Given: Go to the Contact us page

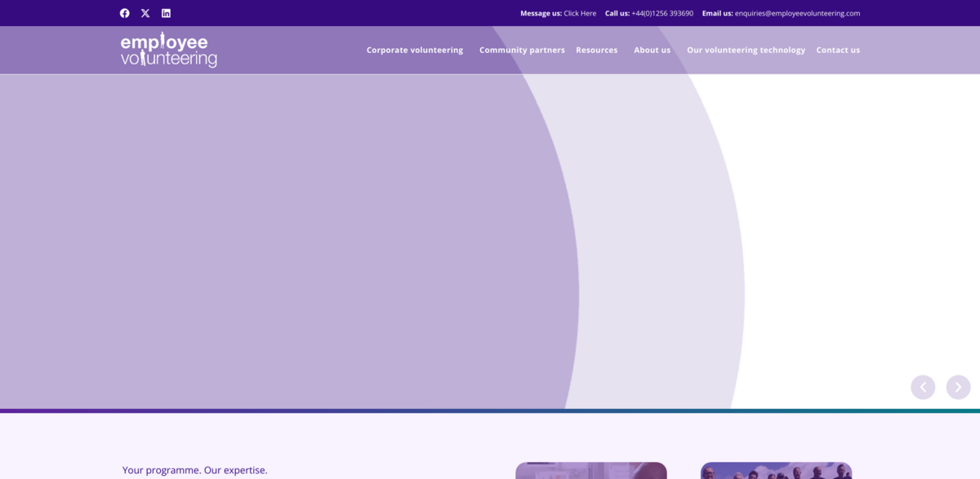Looking at the screenshot, I should [838, 50].
